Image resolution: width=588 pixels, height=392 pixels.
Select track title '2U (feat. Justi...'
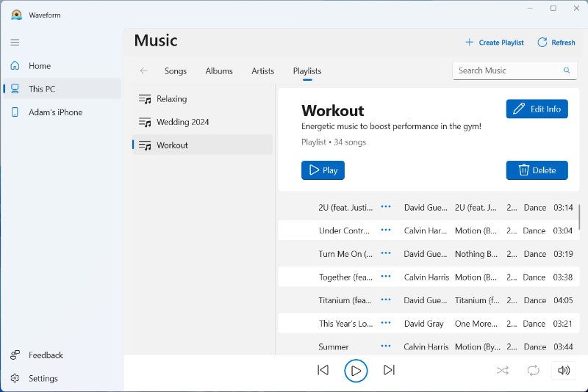[345, 208]
